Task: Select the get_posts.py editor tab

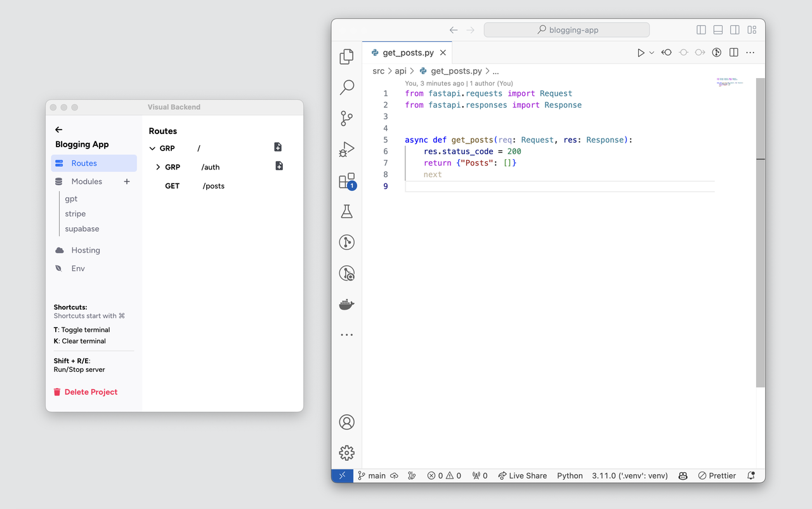Action: click(x=408, y=52)
